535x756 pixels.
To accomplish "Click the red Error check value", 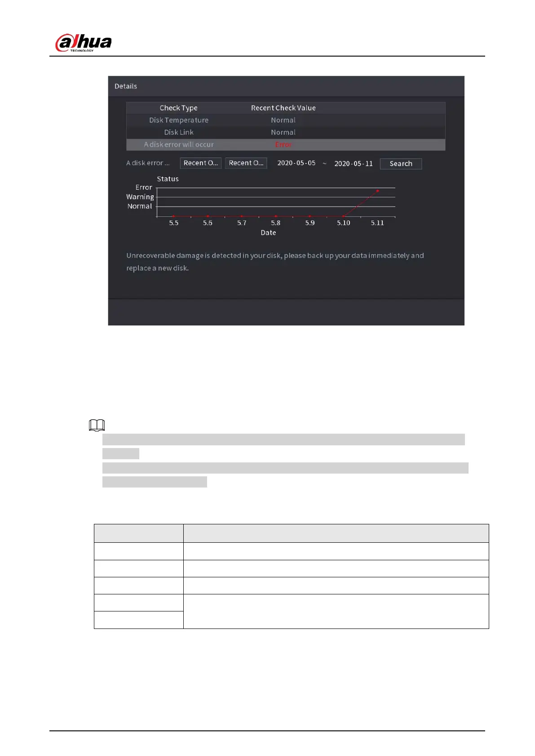I will [283, 145].
